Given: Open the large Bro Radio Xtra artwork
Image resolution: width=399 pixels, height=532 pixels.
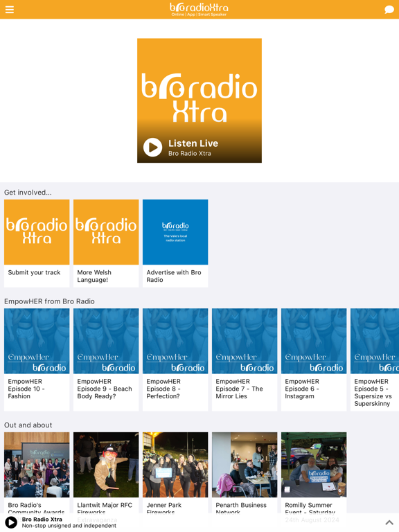Looking at the screenshot, I should (x=199, y=100).
